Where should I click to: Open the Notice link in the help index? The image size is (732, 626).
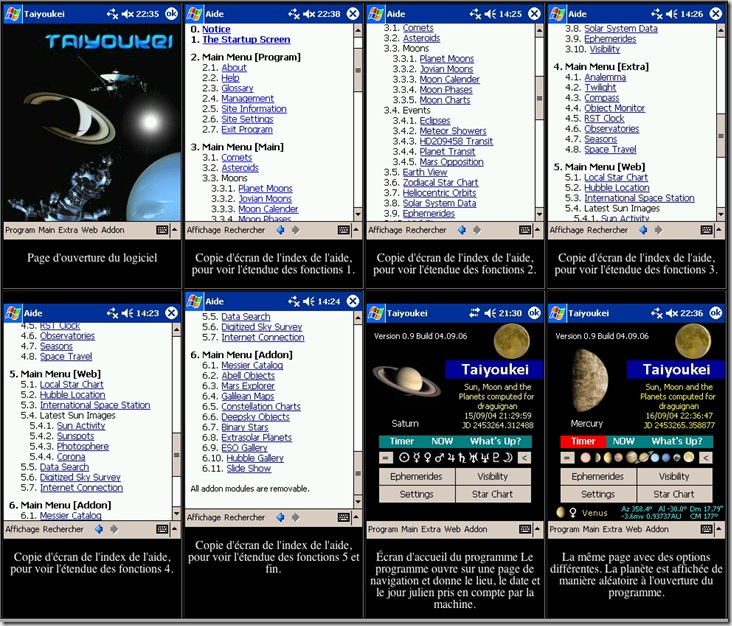[x=216, y=29]
